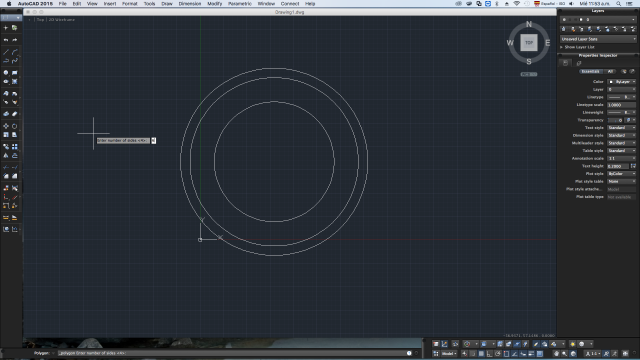The image size is (640, 360).
Task: Click the N compass direction on ViewCube
Action: pos(529,24)
